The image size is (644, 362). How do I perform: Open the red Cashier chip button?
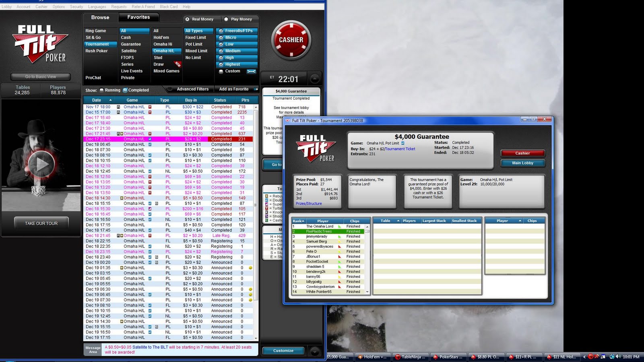(x=291, y=40)
